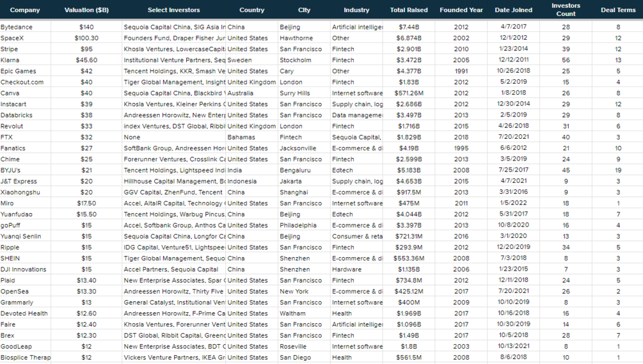Click the City column header
This screenshot has width=643, height=364.
coord(305,10)
